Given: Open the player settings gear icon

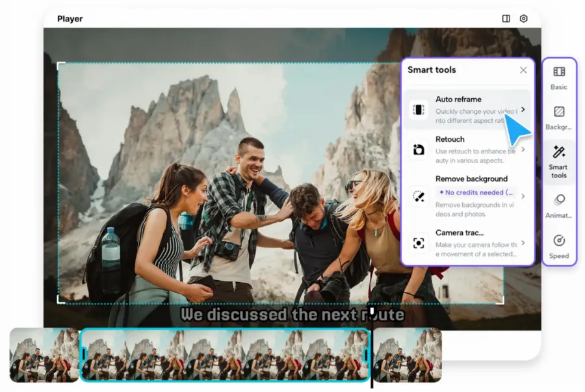Looking at the screenshot, I should [523, 19].
